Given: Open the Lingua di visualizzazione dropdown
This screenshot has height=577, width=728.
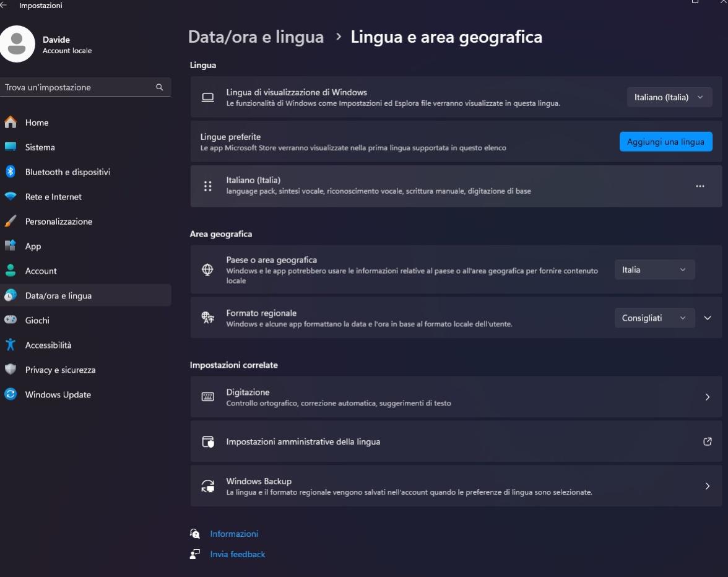Looking at the screenshot, I should coord(669,97).
